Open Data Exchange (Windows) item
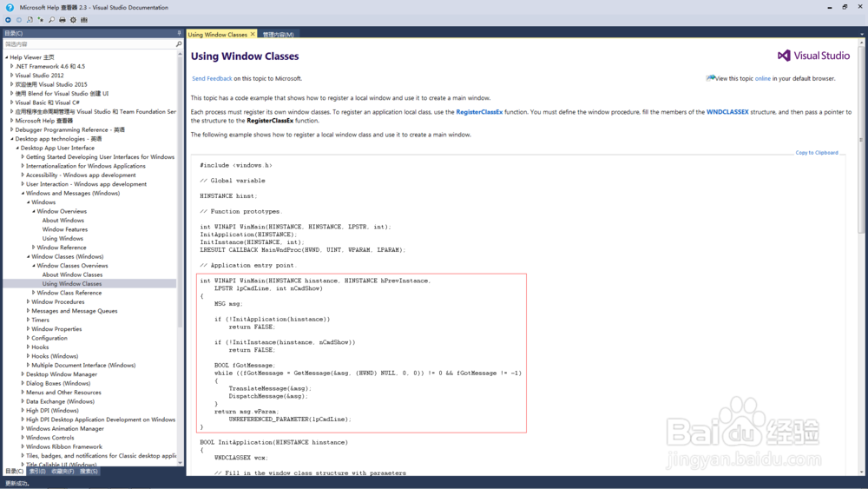The image size is (868, 489). click(61, 401)
